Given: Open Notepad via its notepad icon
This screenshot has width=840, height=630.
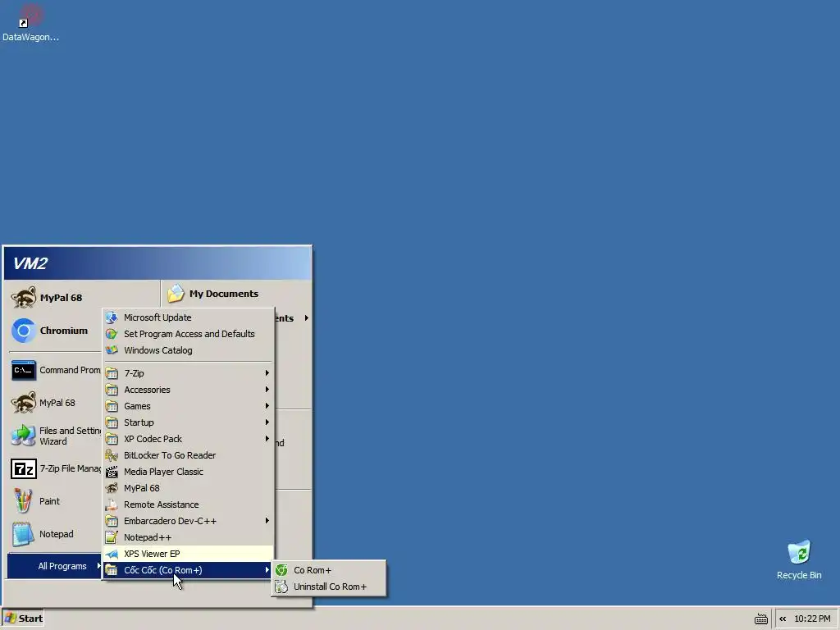Looking at the screenshot, I should (24, 534).
